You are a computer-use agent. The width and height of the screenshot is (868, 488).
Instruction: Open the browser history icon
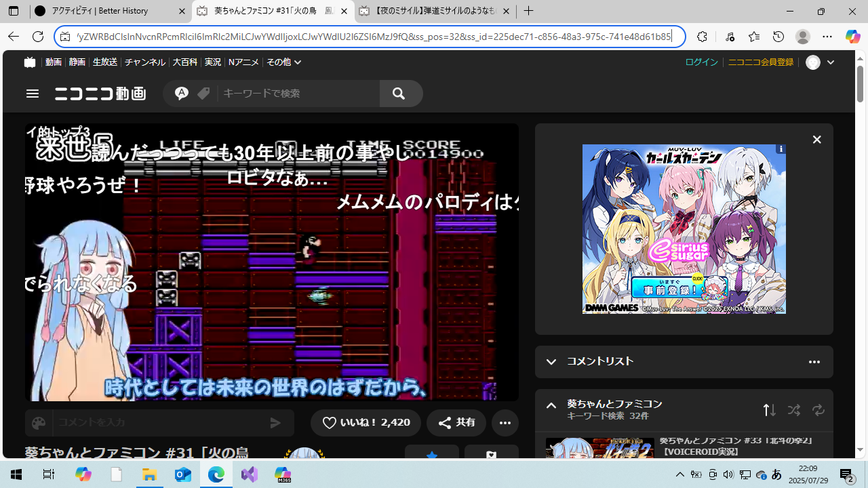(778, 37)
